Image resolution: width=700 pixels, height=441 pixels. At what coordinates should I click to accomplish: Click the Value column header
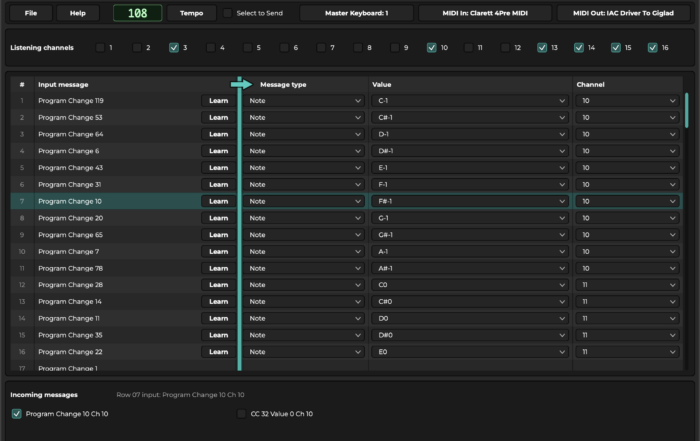point(382,84)
